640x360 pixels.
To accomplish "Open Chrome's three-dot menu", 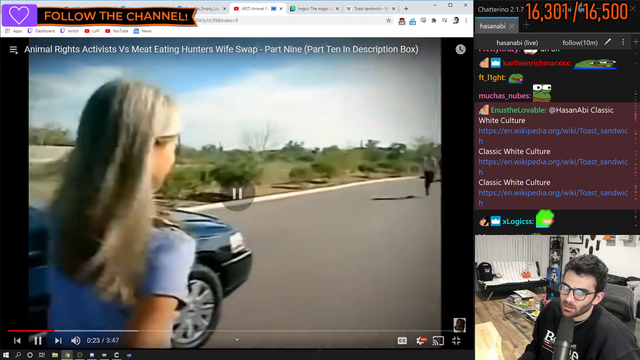I will click(466, 20).
